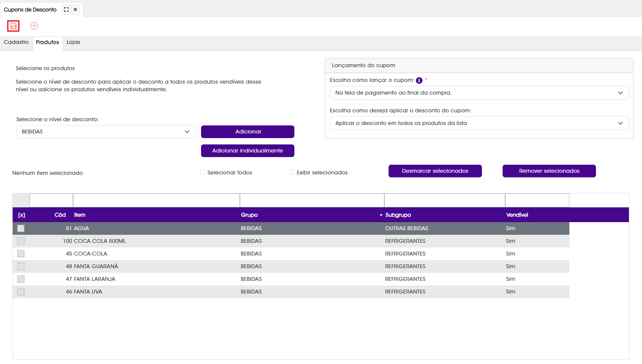Screen dimensions: 642x364
Task: Click the COCA-COLA item name
Action: pos(90,254)
